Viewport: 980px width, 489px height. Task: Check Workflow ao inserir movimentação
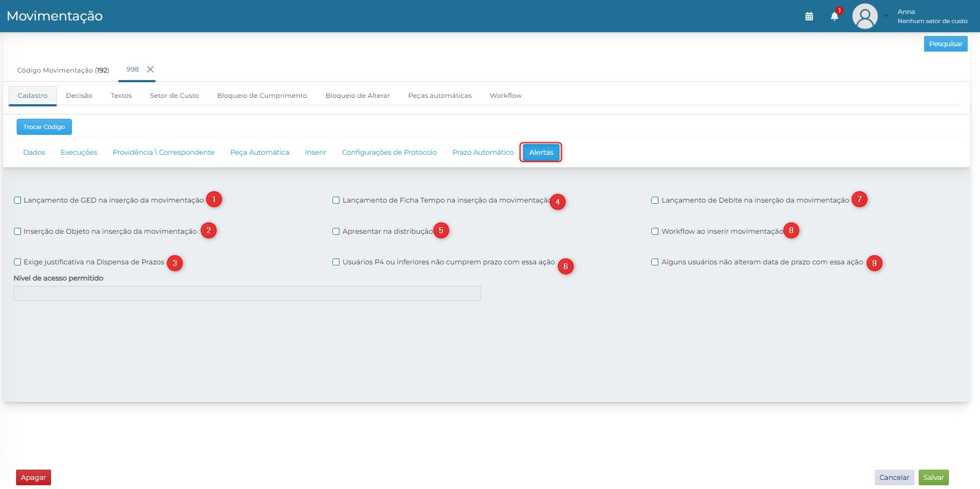click(x=655, y=231)
